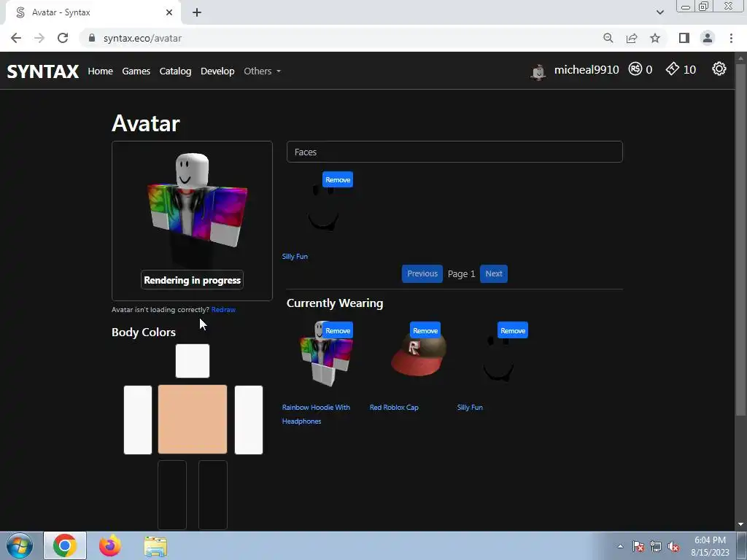Toggle browser side panel icon
This screenshot has height=560, width=747.
tap(684, 38)
